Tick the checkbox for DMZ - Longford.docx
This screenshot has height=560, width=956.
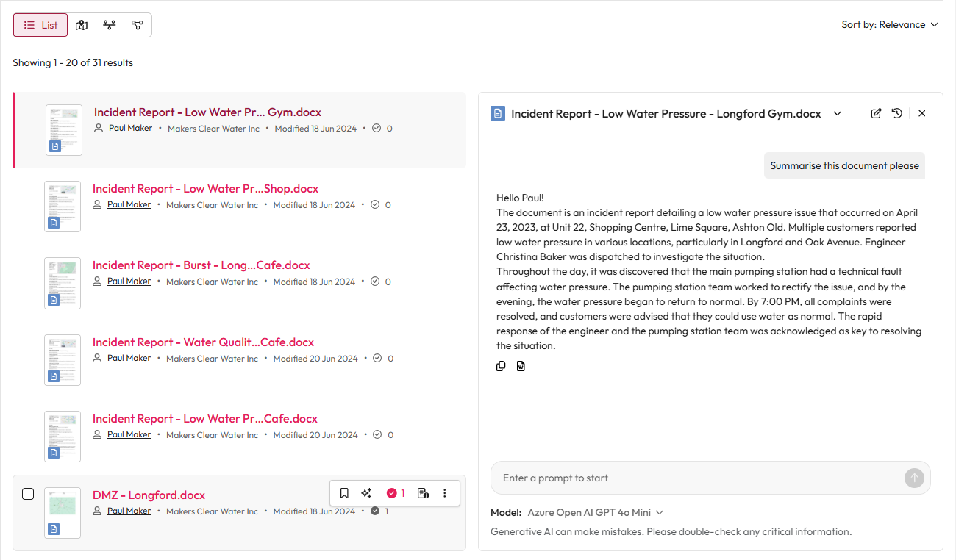click(x=28, y=494)
